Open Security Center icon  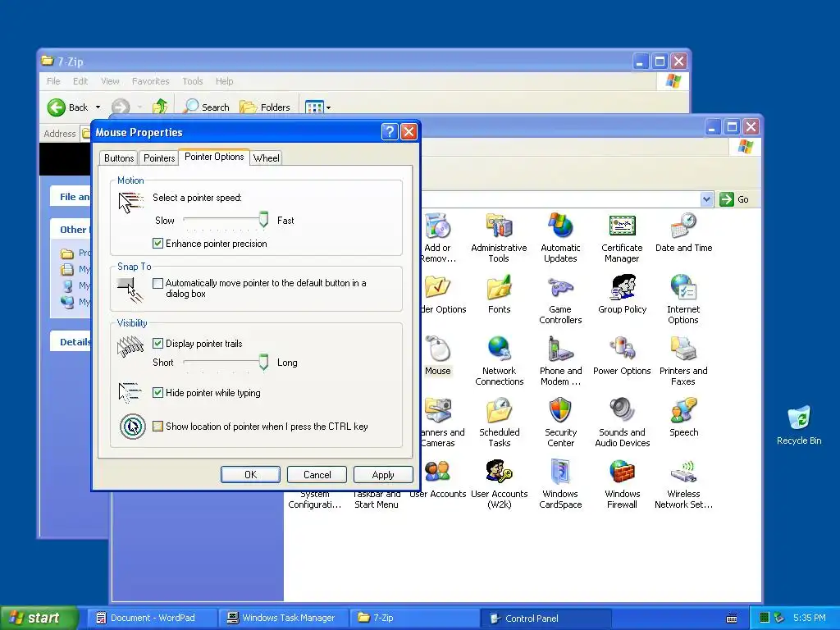click(x=560, y=422)
